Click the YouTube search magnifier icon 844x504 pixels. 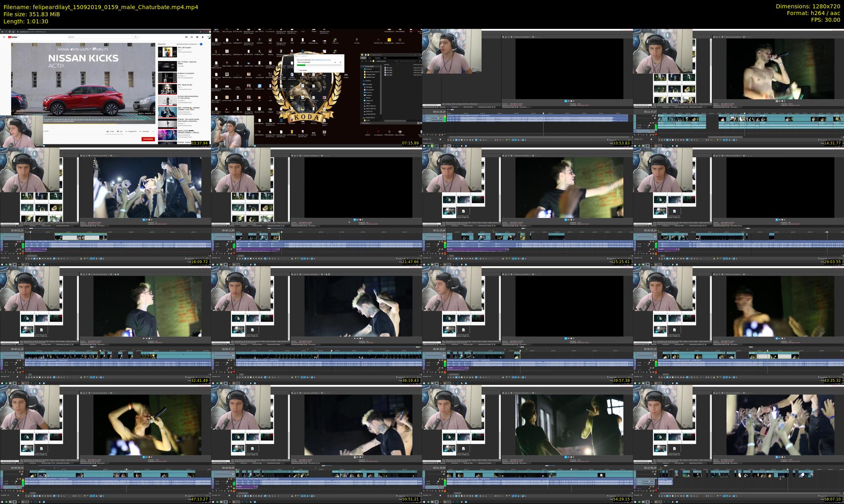(136, 37)
